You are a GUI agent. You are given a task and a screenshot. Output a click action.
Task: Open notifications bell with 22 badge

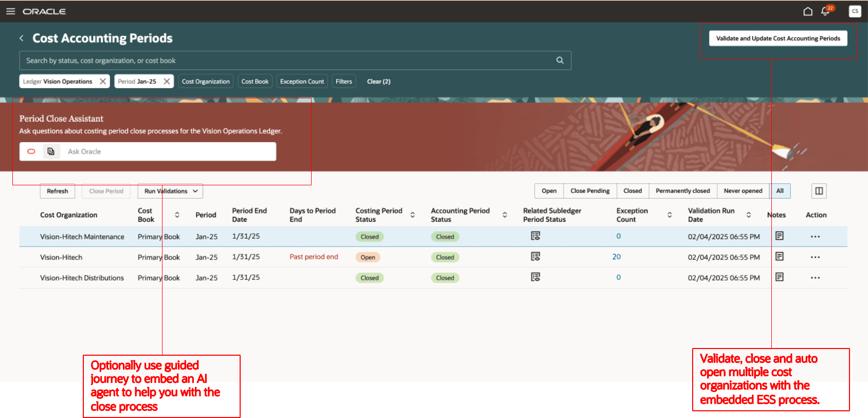tap(826, 11)
